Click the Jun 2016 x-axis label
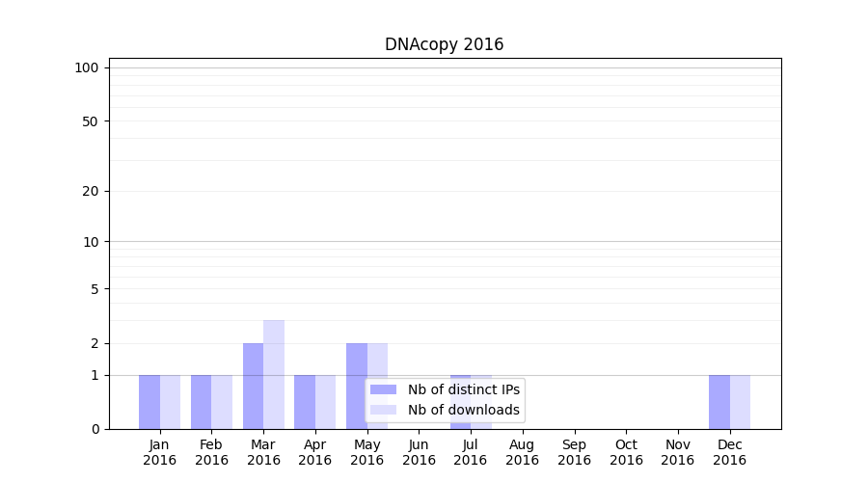Viewport: 868px width, 482px height. click(419, 452)
